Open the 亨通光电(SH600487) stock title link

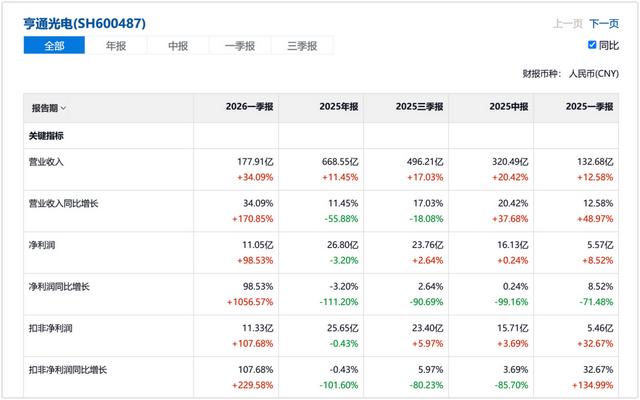point(84,23)
